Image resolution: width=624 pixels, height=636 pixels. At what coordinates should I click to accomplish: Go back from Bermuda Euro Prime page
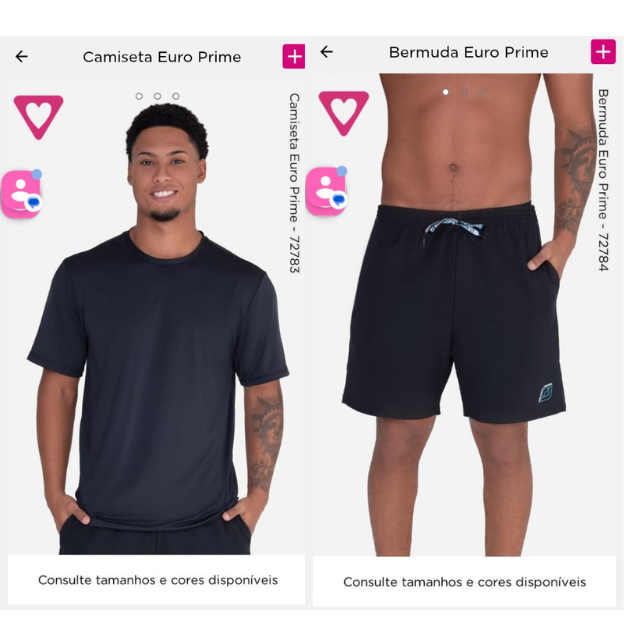point(327,52)
